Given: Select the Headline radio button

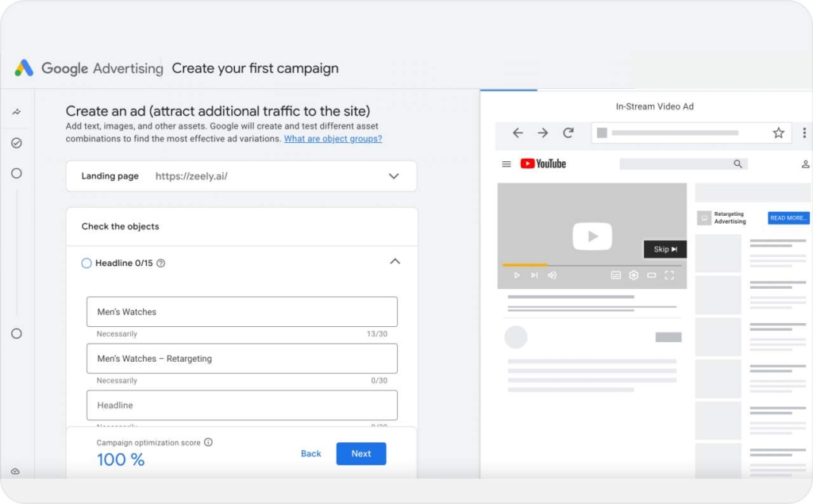Looking at the screenshot, I should pyautogui.click(x=86, y=263).
